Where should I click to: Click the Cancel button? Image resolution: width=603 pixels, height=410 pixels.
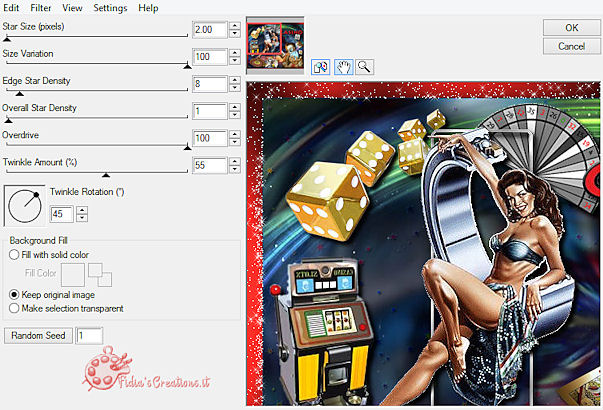[x=571, y=46]
